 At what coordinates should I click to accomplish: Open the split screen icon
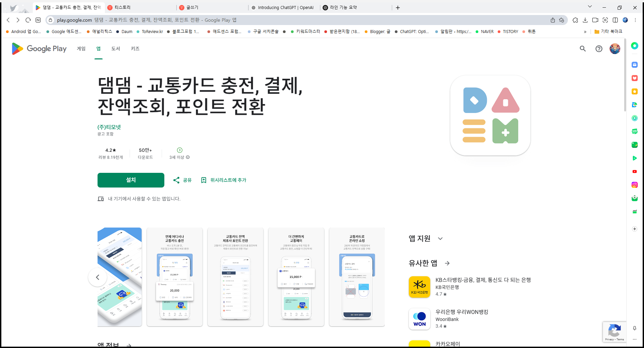pyautogui.click(x=616, y=20)
